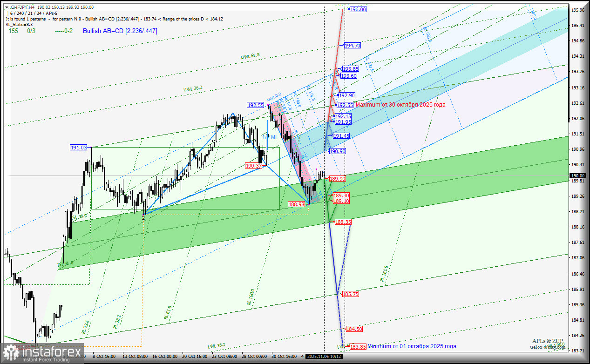This screenshot has height=364, width=590.
Task: Select the 193.60 price label
Action: (x=349, y=76)
